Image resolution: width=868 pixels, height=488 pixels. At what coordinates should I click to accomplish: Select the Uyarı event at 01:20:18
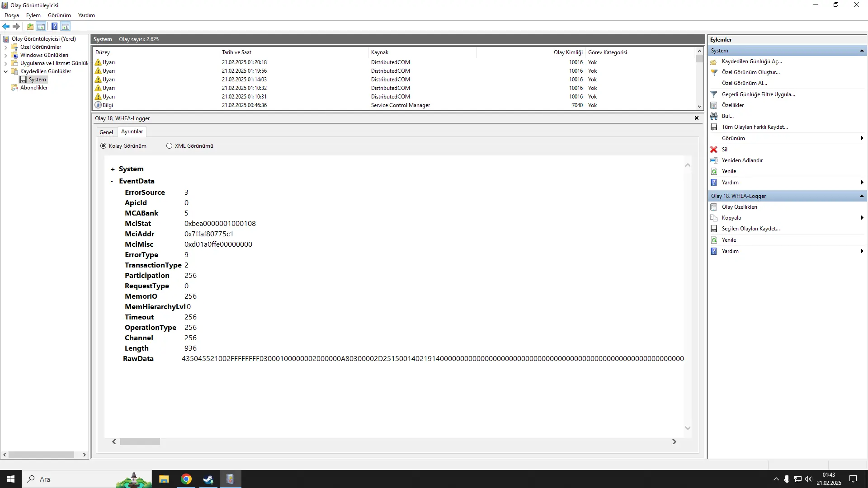[394, 62]
